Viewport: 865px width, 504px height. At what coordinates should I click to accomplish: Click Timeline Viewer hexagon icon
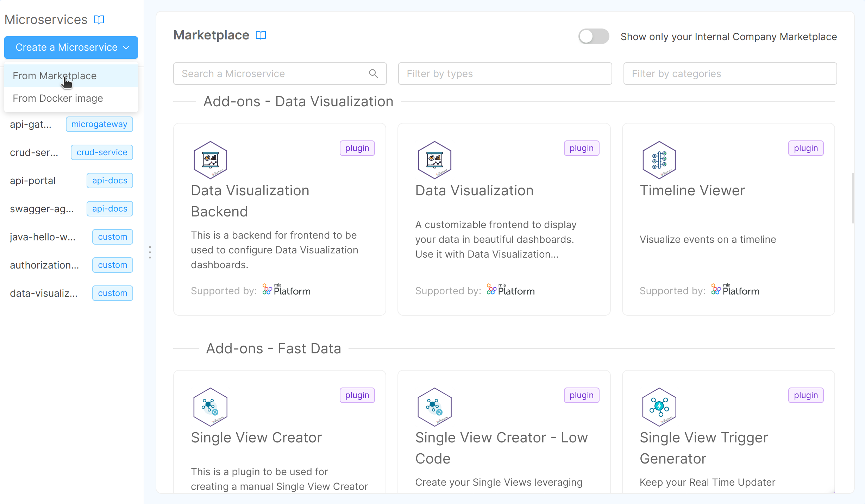[659, 160]
